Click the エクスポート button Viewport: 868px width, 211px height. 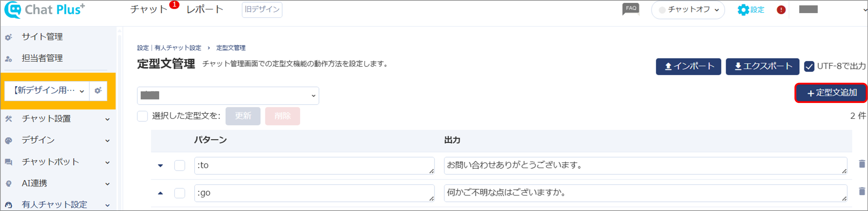[762, 66]
